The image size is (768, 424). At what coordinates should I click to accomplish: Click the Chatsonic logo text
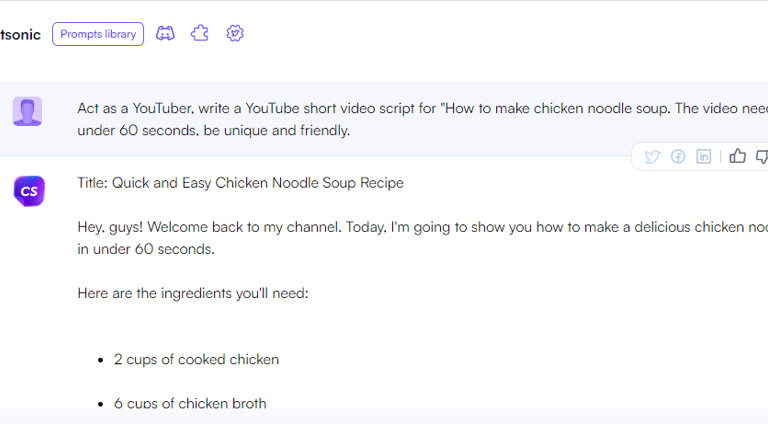(x=20, y=35)
